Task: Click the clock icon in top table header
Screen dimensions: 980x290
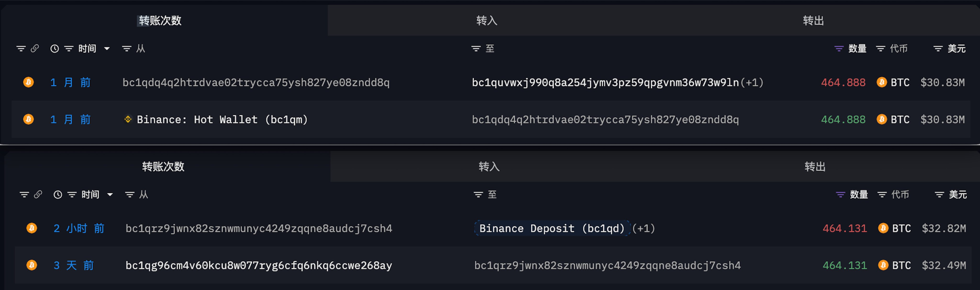Action: [55, 49]
